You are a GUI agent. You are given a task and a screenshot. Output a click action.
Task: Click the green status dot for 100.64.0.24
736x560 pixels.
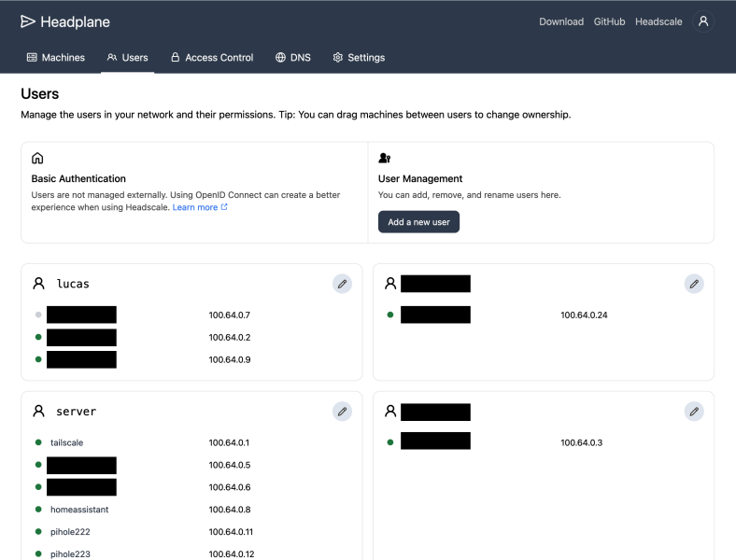[x=390, y=315]
